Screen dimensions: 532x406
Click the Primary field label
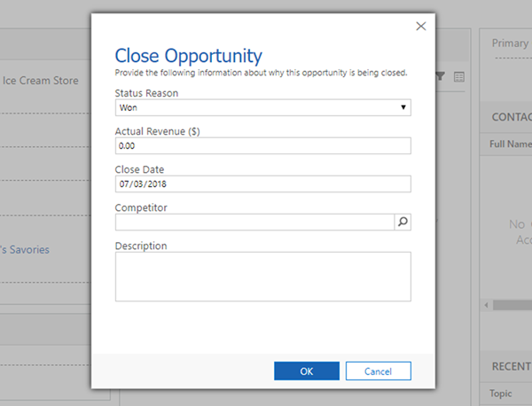click(x=510, y=43)
